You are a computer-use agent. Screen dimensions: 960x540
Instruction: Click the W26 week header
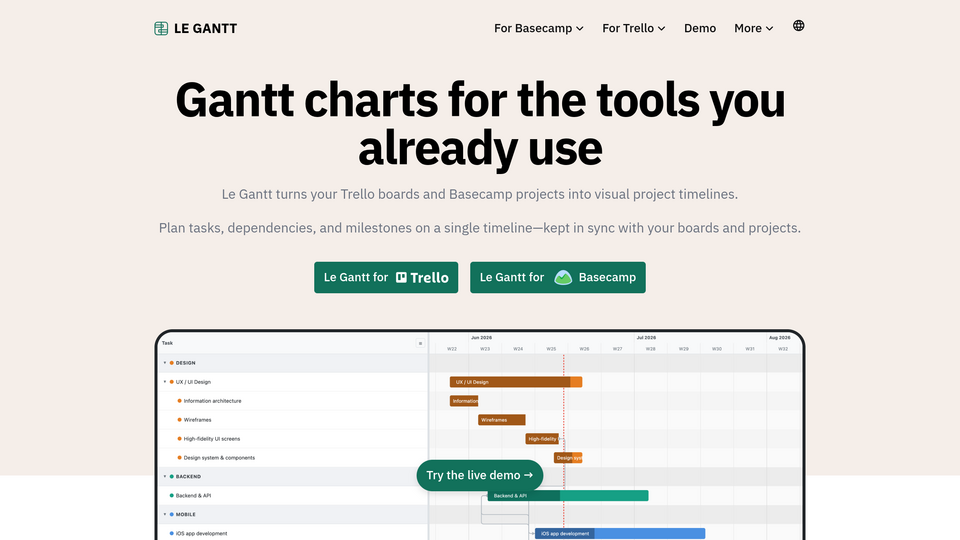point(584,349)
